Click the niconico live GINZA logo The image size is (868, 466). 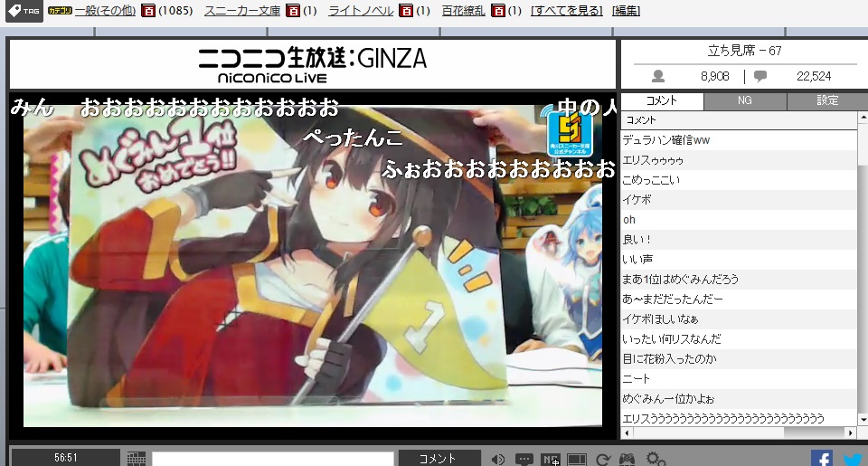312,65
